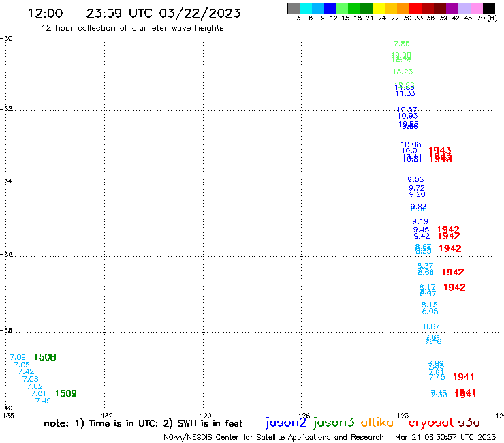Click the wave height value "9.45"

pos(421,230)
